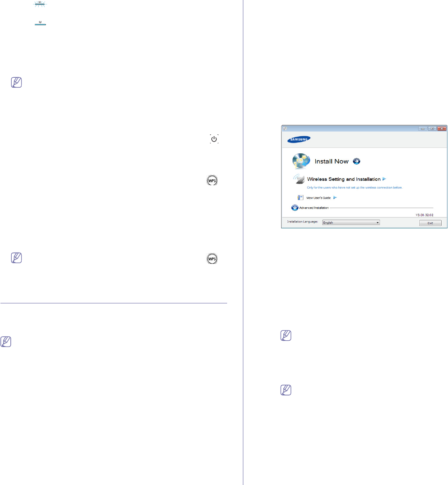Click the wireless antenna icon in installer

[299, 179]
